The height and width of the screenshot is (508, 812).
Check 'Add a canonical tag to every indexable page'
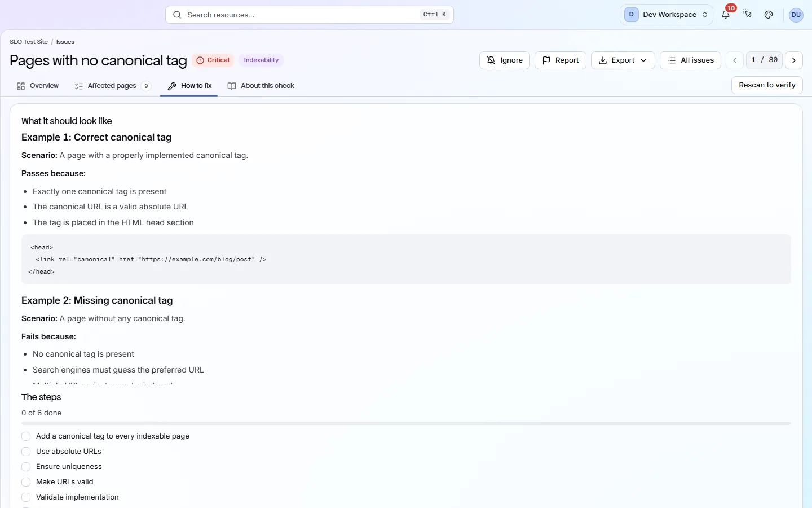tap(26, 436)
